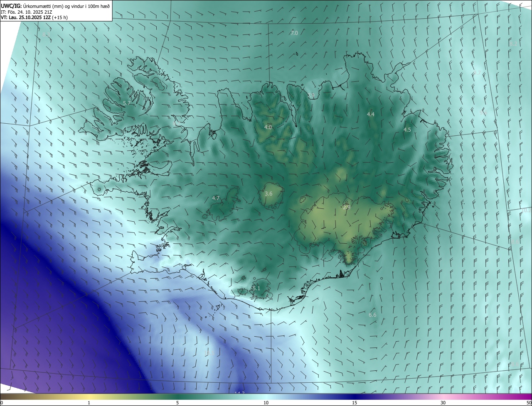Click the 6.6 value over the sea southeast
The width and height of the screenshot is (532, 406).
pos(372,315)
